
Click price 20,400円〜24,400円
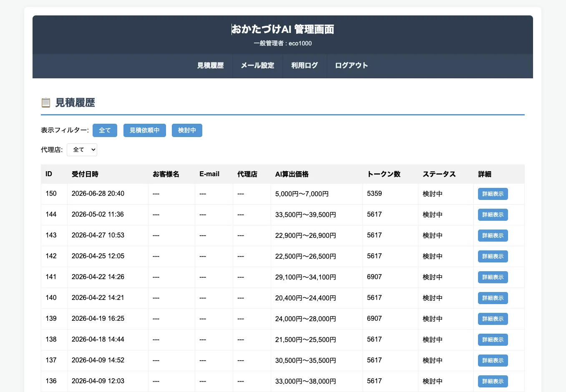[306, 298]
